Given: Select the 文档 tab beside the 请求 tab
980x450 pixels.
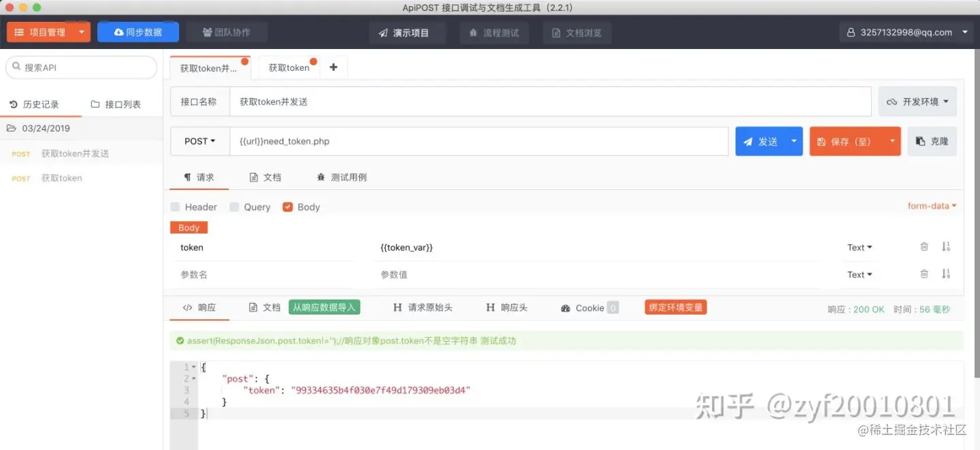Looking at the screenshot, I should (265, 177).
